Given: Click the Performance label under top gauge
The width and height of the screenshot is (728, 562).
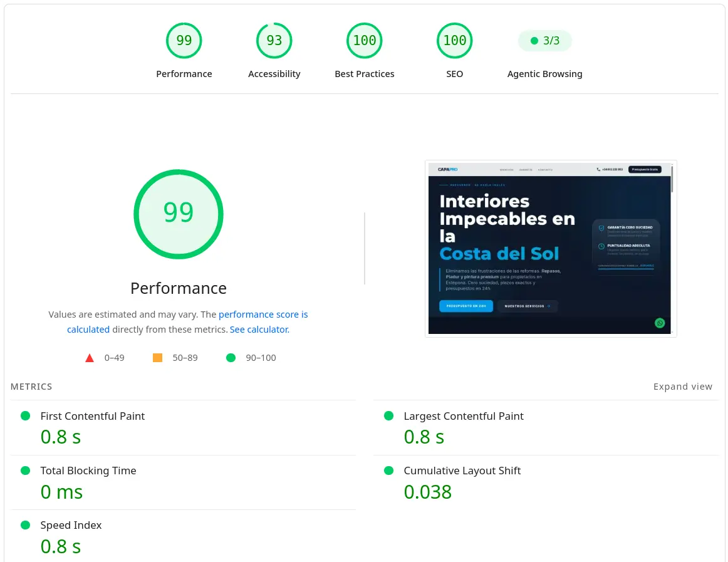Looking at the screenshot, I should point(184,74).
